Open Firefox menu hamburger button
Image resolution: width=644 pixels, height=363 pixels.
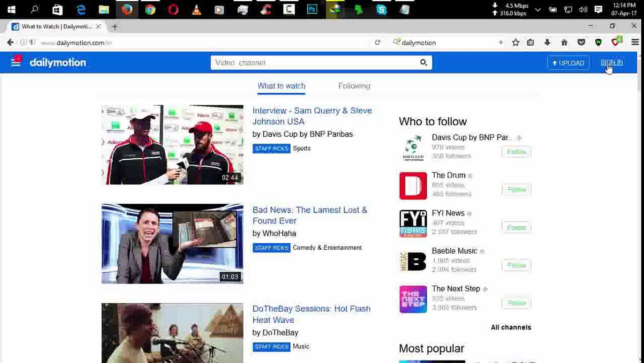pyautogui.click(x=635, y=42)
